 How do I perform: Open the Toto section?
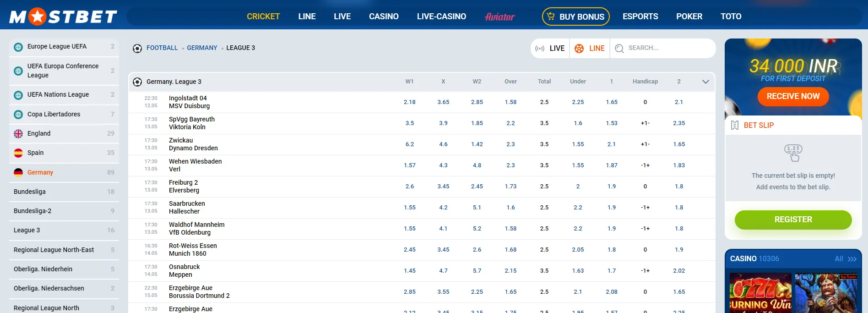tap(731, 16)
